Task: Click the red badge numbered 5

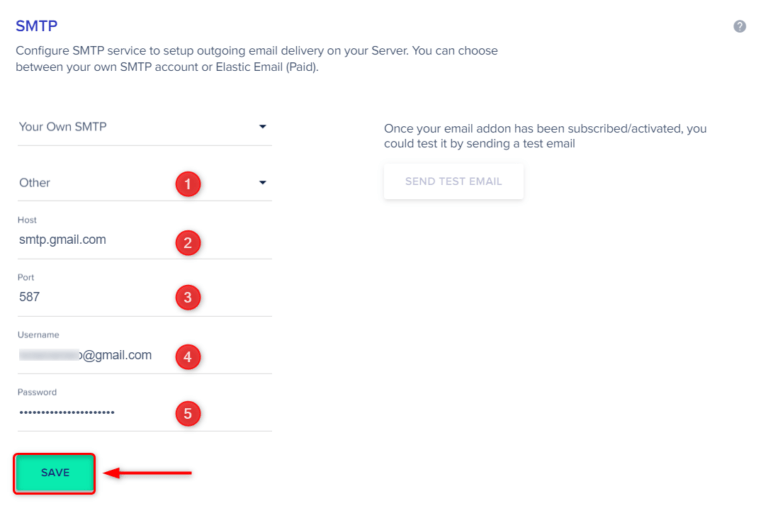Action: click(x=187, y=413)
